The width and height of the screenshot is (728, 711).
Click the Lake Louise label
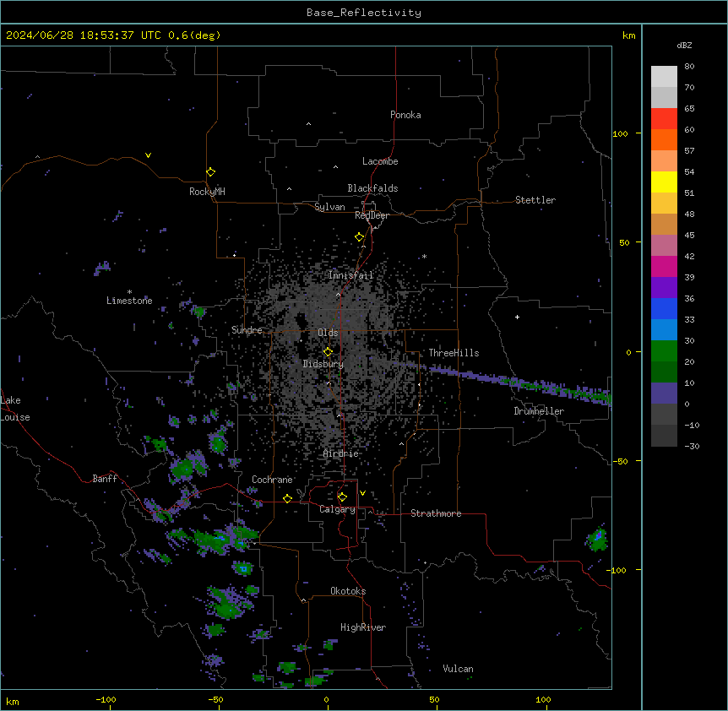pos(15,409)
